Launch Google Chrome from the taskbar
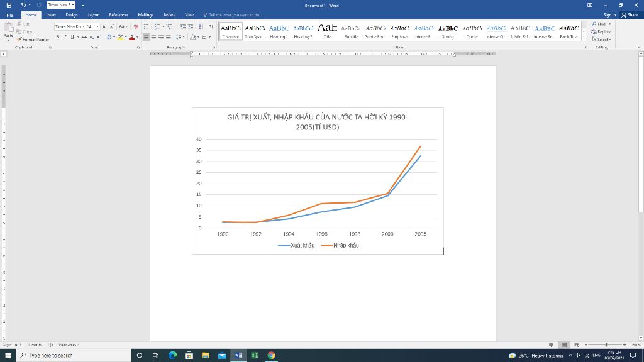Image resolution: width=644 pixels, height=362 pixels. coord(271,355)
